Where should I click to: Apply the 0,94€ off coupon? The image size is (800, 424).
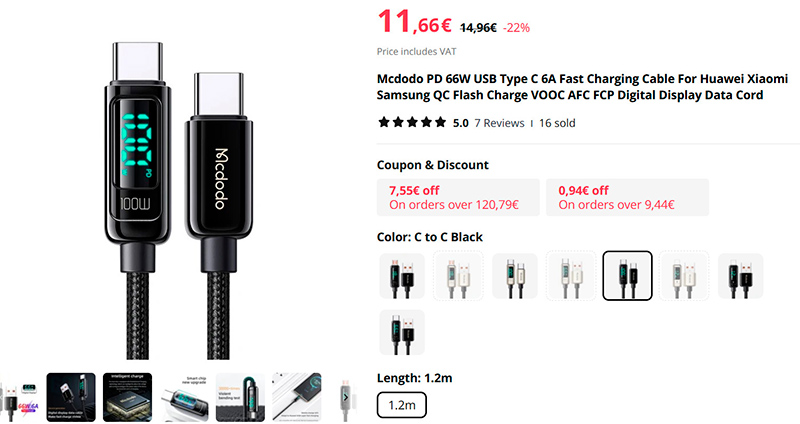(x=627, y=197)
